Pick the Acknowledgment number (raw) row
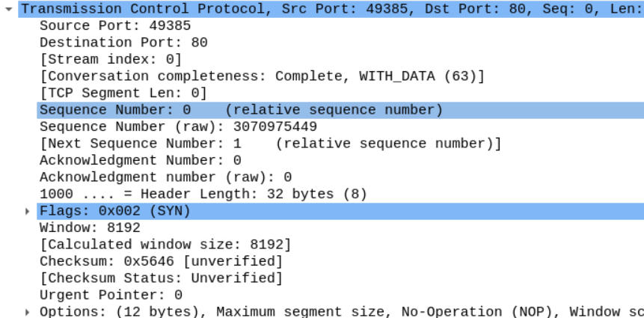Image resolution: width=644 pixels, height=318 pixels. point(165,177)
